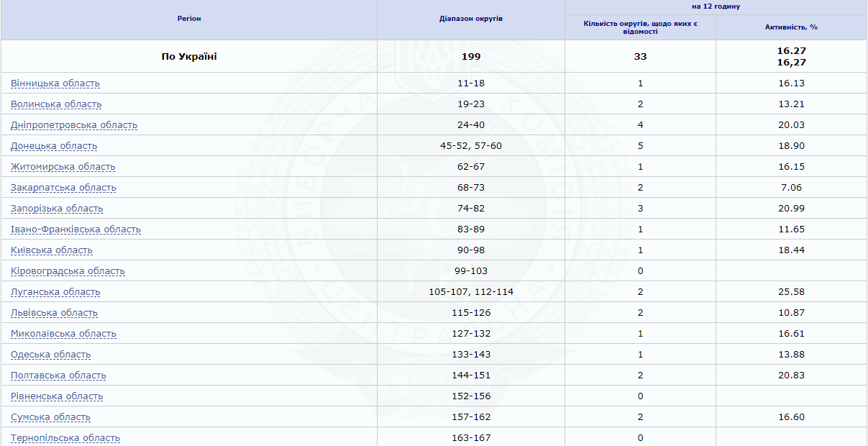Go to Житомирська область page

[63, 167]
